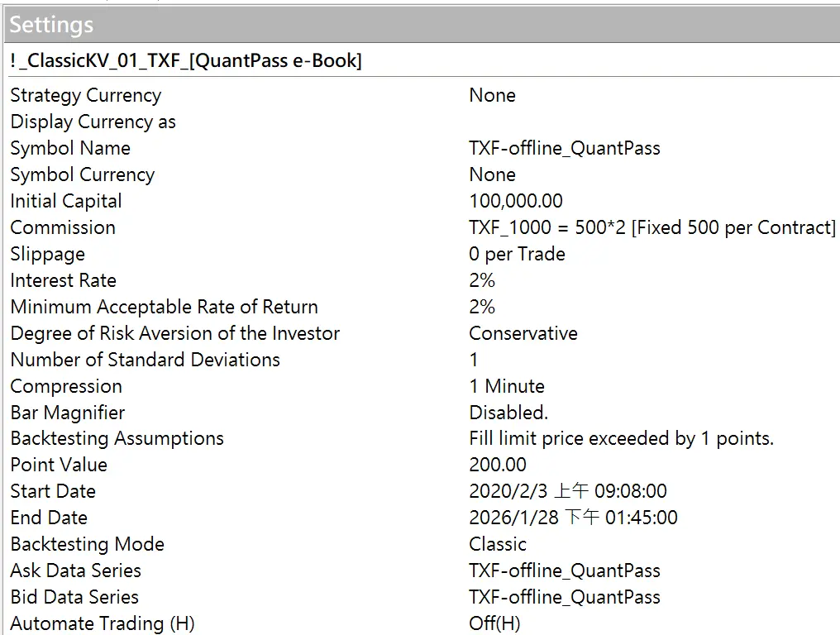The image size is (840, 635).
Task: Select the Display Currency as label
Action: [x=93, y=122]
